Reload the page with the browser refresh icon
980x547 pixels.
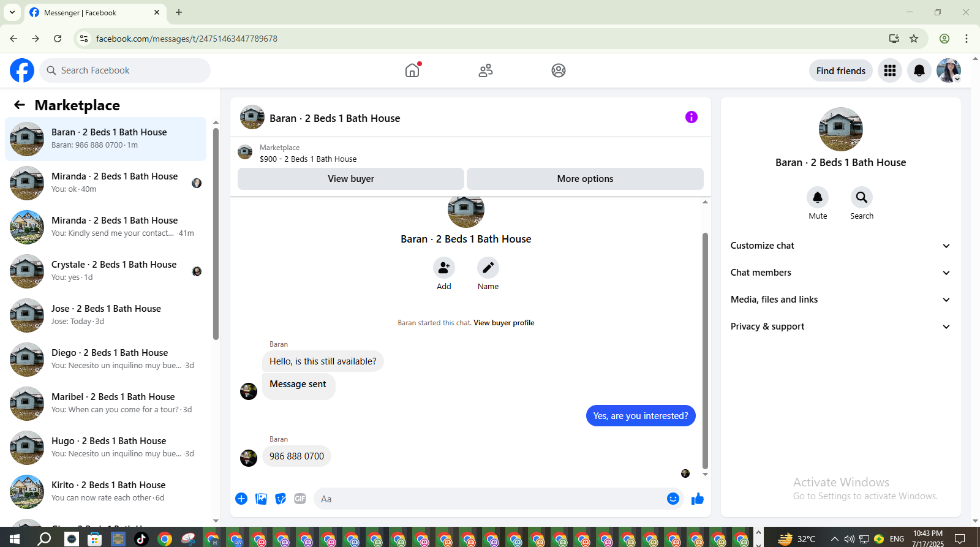[x=58, y=39]
